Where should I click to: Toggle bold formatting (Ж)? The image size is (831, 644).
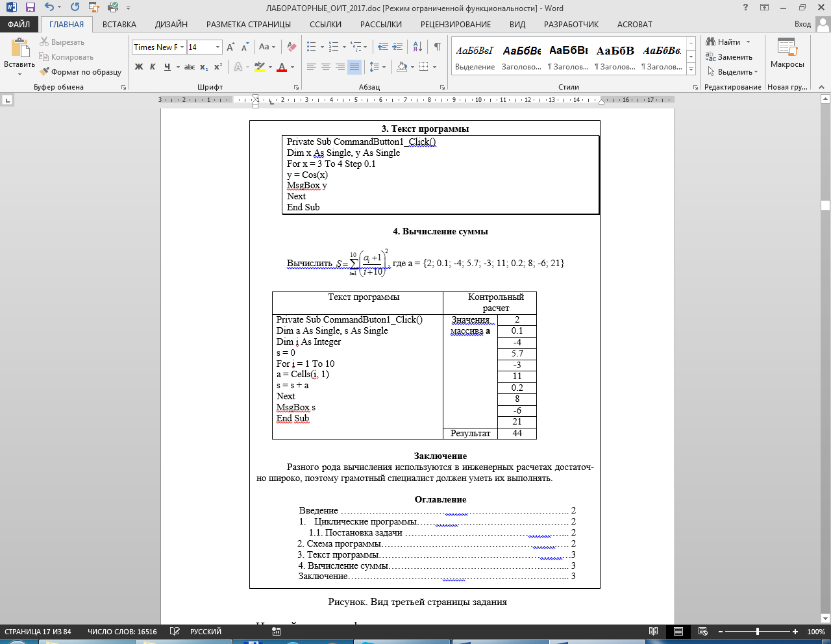click(139, 67)
